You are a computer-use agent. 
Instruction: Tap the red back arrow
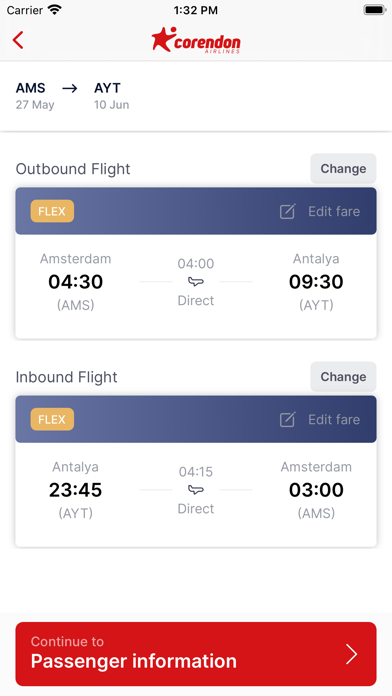pyautogui.click(x=18, y=40)
